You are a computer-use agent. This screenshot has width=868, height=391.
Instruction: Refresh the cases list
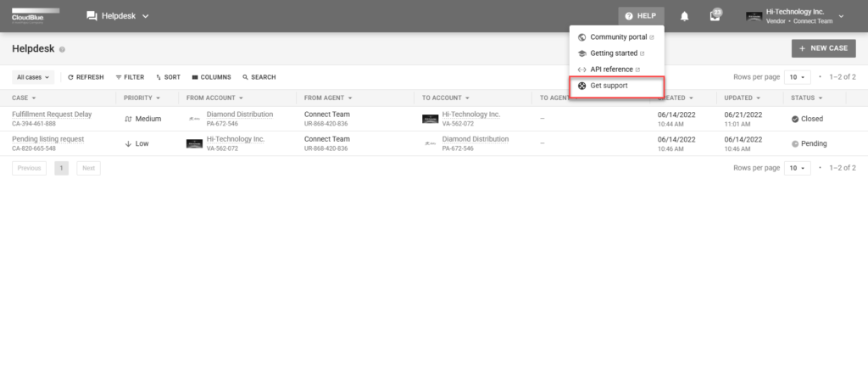pyautogui.click(x=86, y=77)
